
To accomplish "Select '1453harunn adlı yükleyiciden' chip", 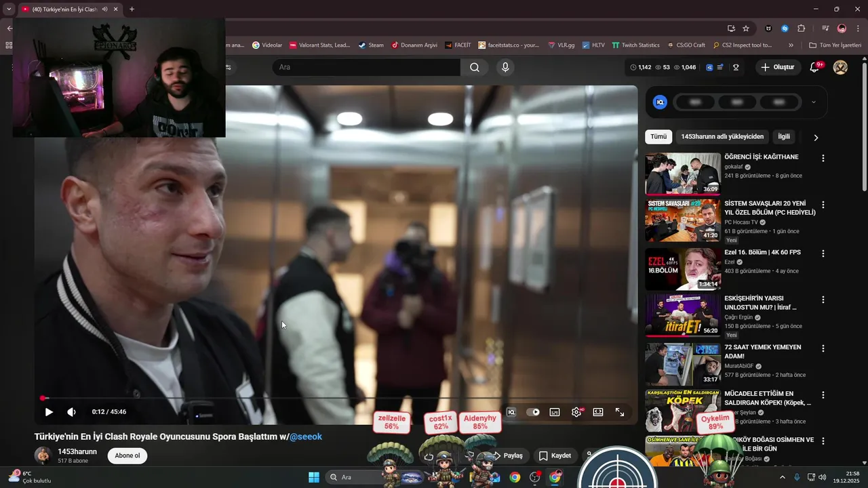I will click(722, 137).
